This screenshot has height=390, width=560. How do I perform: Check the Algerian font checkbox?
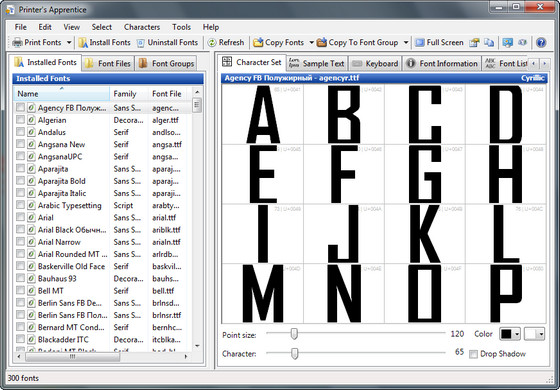(x=20, y=120)
